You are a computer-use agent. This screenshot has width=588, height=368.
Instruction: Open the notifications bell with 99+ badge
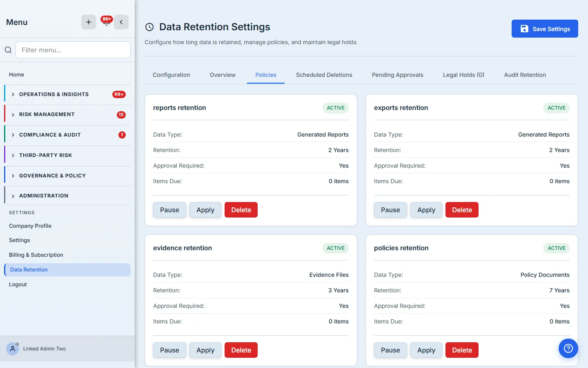pyautogui.click(x=106, y=22)
